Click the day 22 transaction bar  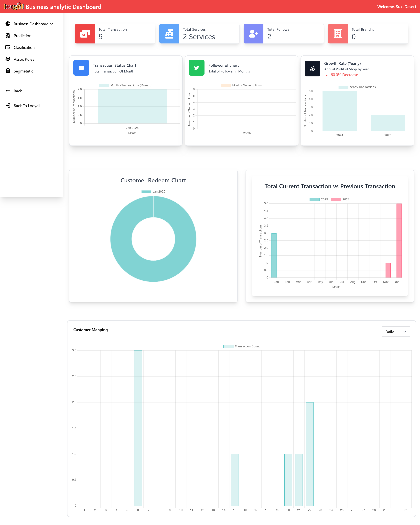tap(310, 454)
